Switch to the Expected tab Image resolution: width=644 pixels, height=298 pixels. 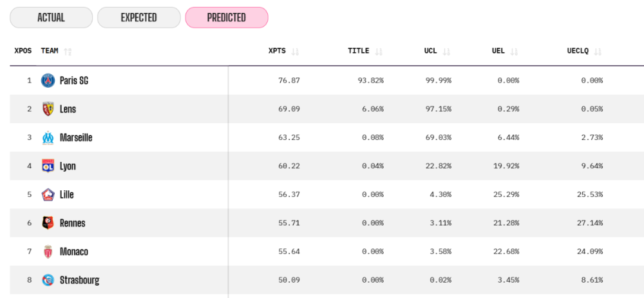[138, 17]
